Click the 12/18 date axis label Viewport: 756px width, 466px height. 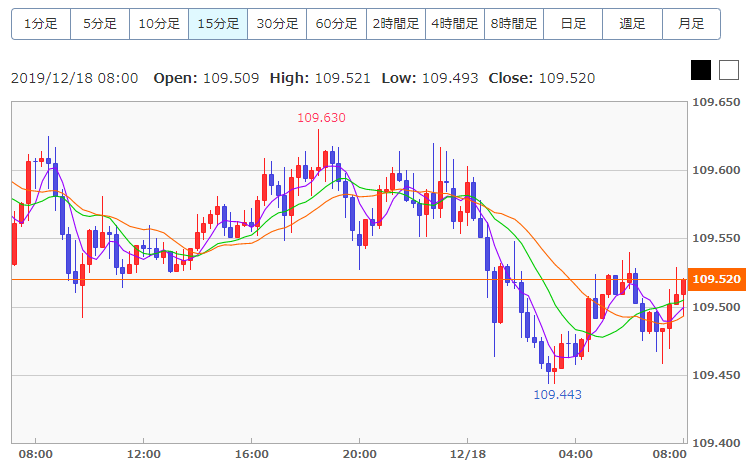tap(468, 454)
